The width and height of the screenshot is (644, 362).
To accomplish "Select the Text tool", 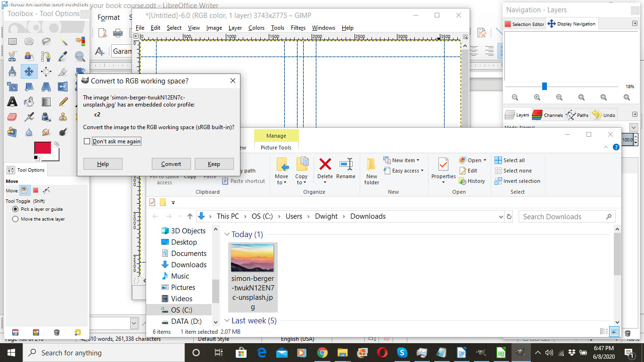I will (12, 101).
